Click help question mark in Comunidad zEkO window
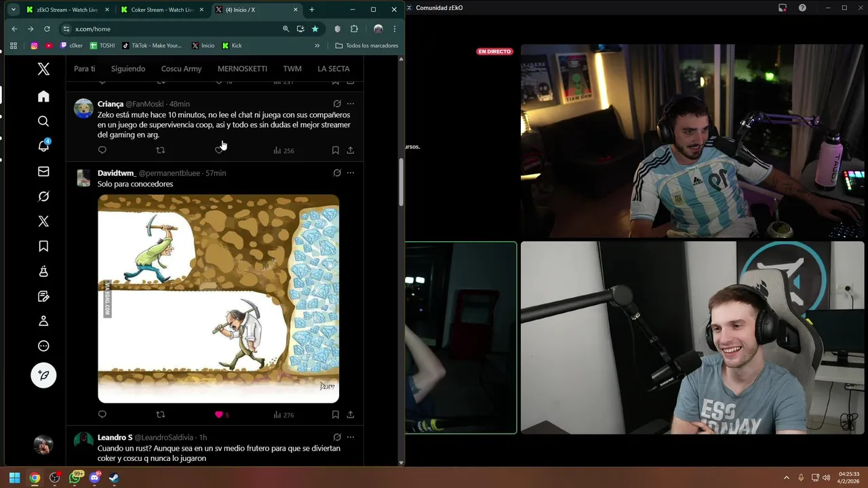This screenshot has width=868, height=488. (803, 7)
